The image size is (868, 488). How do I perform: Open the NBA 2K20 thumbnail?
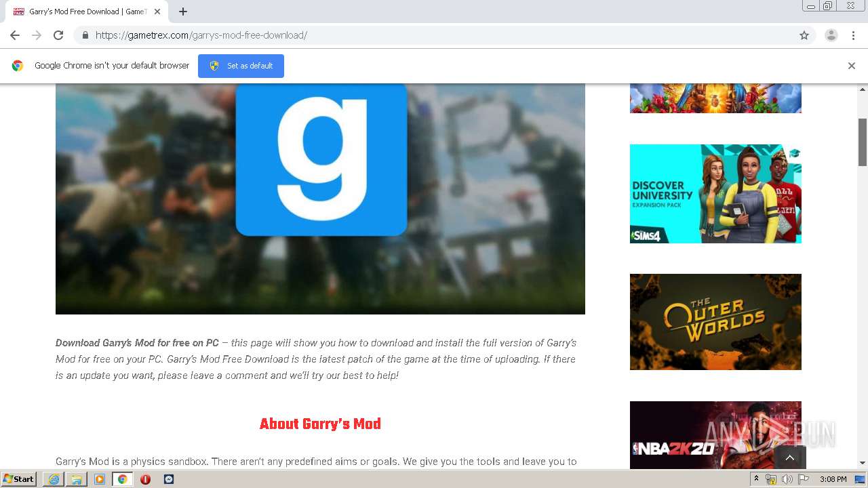(715, 434)
